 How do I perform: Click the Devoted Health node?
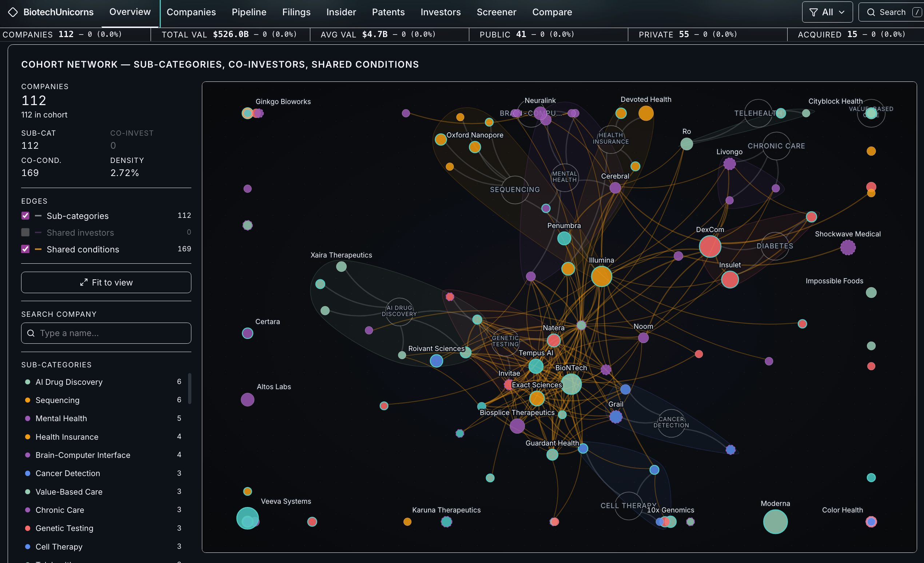646,113
